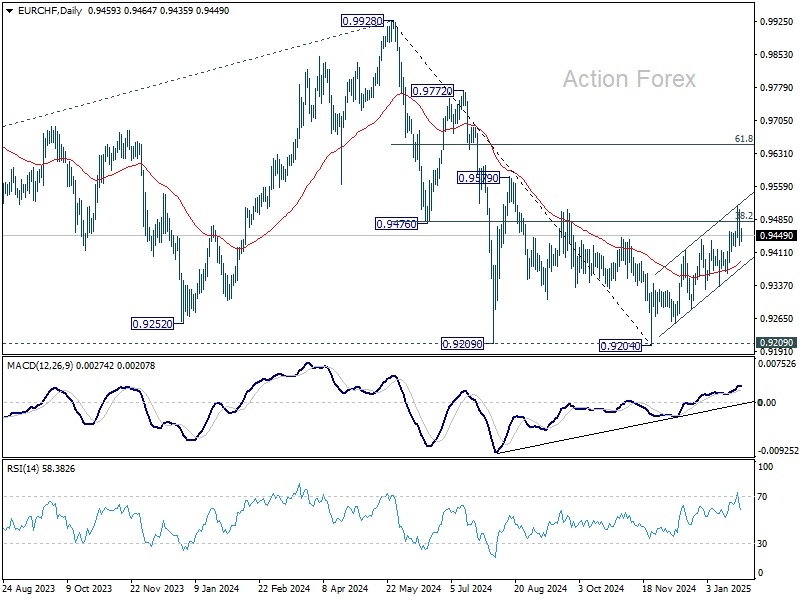Click the 9 Oct 2023 date label

tap(89, 588)
